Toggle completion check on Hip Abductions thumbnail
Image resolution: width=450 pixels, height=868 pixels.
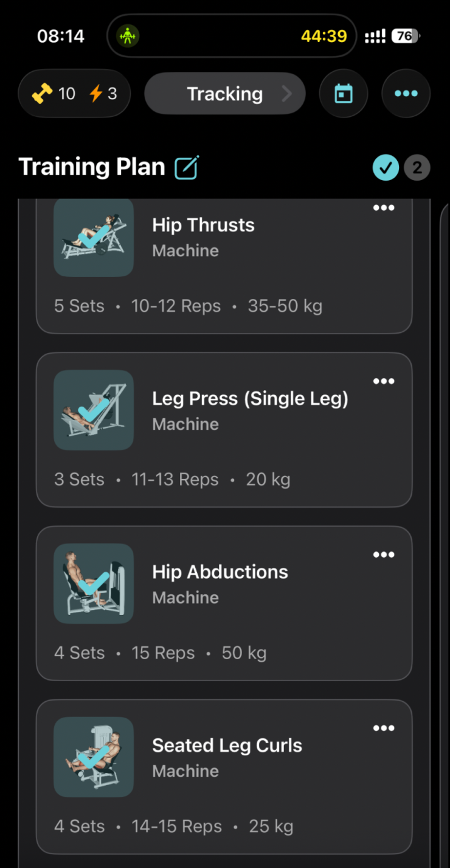94,583
